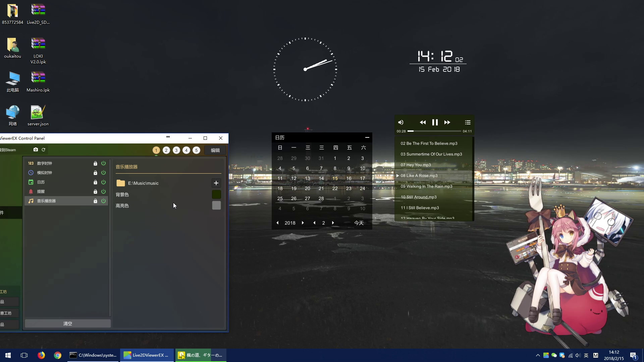This screenshot has width=644, height=362.
Task: Click the screenshot camera icon
Action: coord(36,150)
